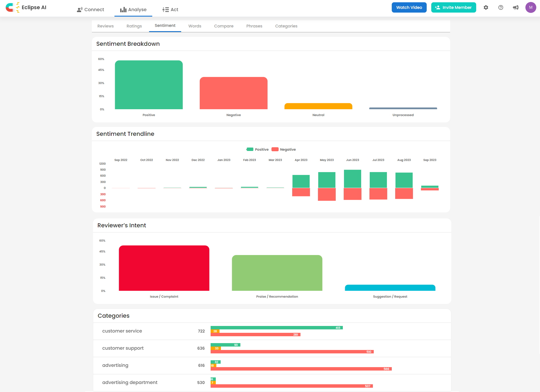The image size is (540, 392).
Task: Open the settings gear icon
Action: coord(486,7)
